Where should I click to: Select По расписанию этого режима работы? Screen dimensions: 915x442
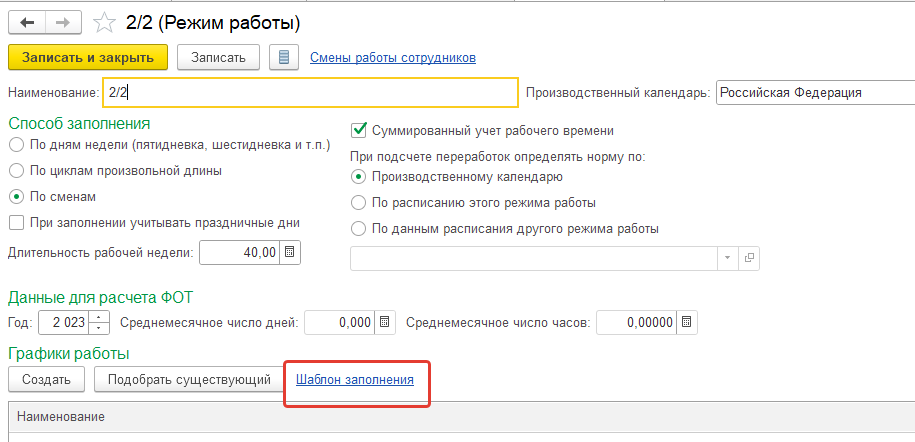[358, 203]
